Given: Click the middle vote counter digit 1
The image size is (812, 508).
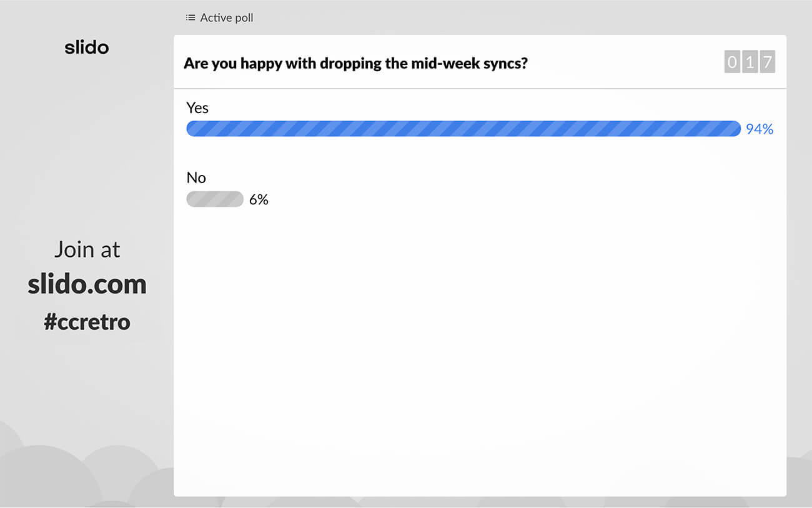Looking at the screenshot, I should pos(750,62).
